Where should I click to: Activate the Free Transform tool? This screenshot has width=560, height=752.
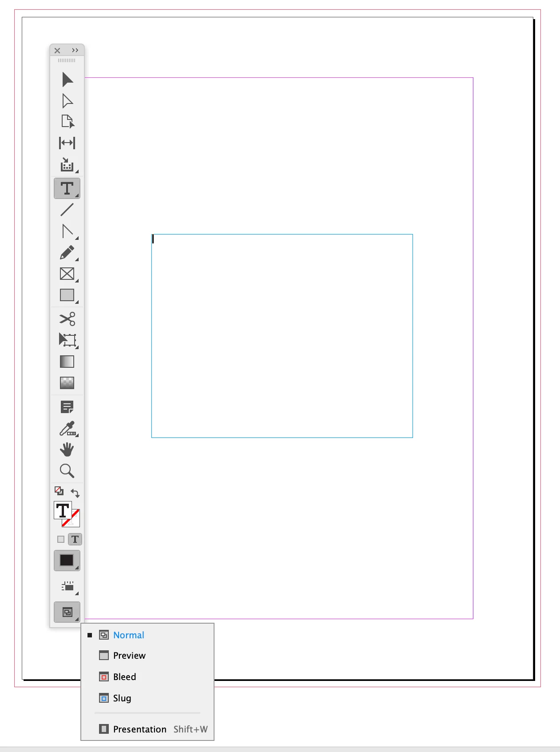(67, 340)
